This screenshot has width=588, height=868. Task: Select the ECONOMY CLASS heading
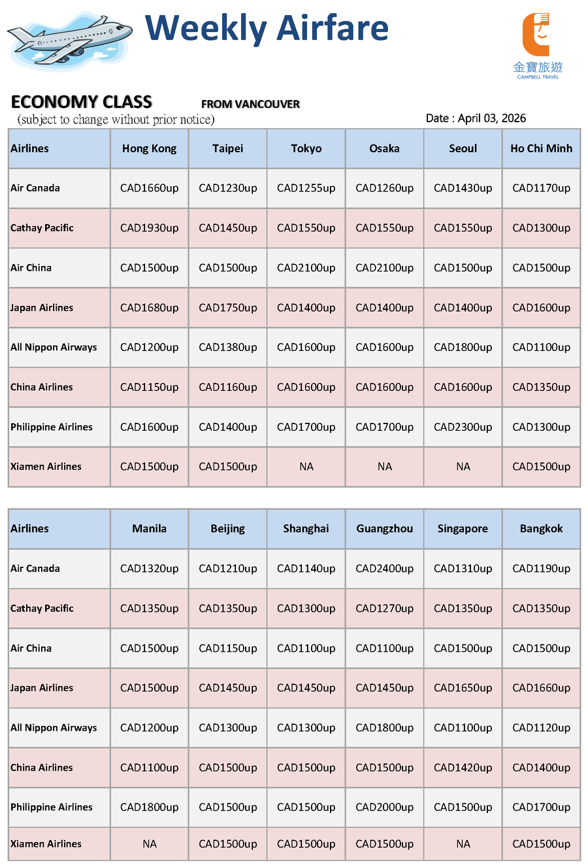click(82, 102)
